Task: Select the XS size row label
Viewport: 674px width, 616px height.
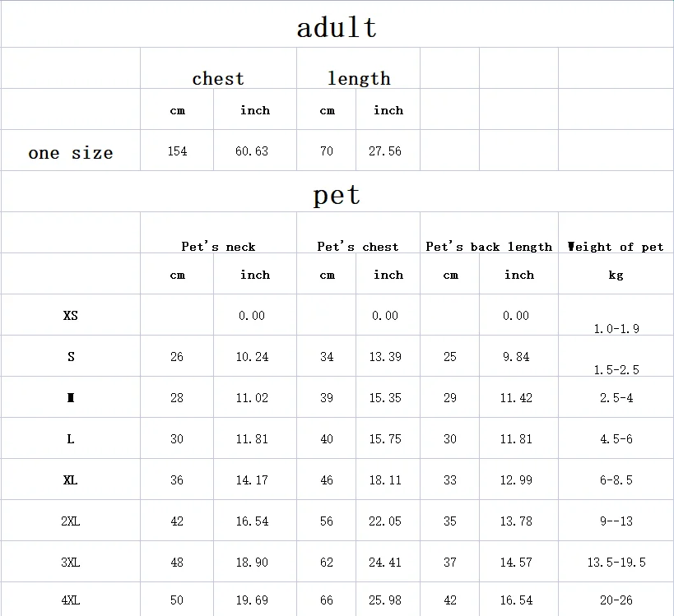Action: point(70,316)
